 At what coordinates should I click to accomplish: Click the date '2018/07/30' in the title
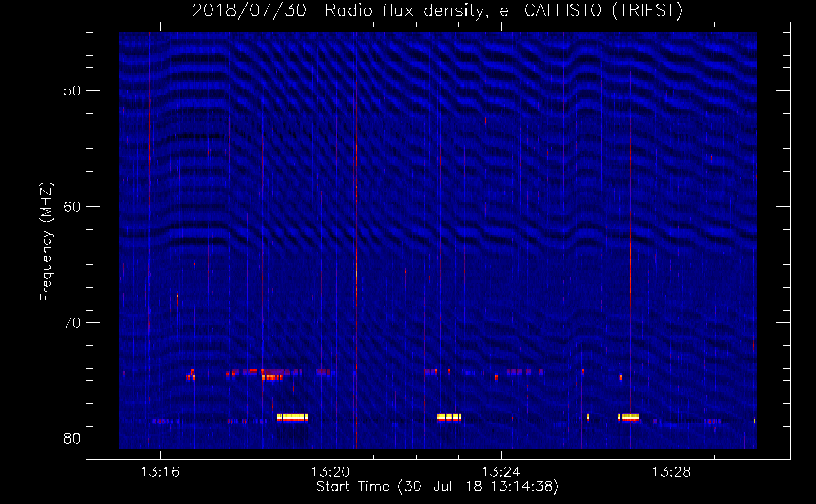pos(249,11)
